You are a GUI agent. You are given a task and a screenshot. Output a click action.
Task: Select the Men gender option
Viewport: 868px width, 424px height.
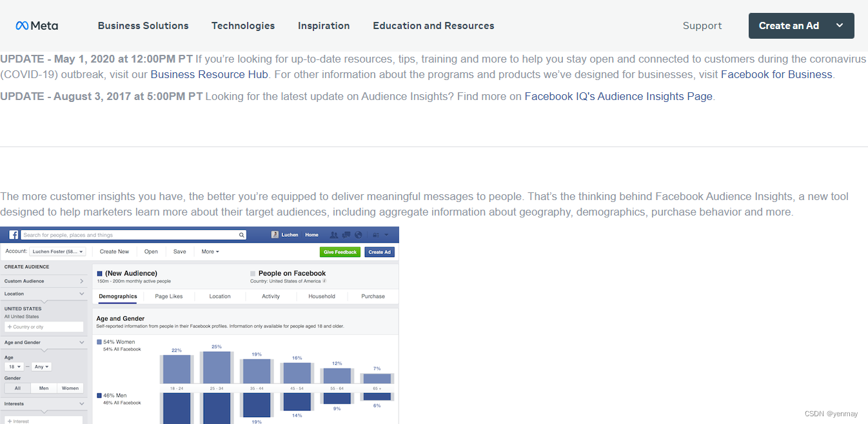(x=44, y=388)
